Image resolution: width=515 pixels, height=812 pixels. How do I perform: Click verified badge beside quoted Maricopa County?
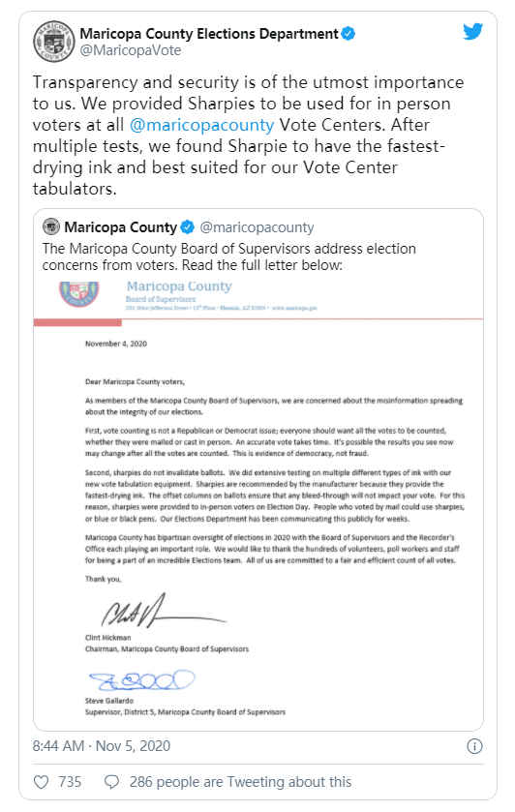pyautogui.click(x=187, y=226)
